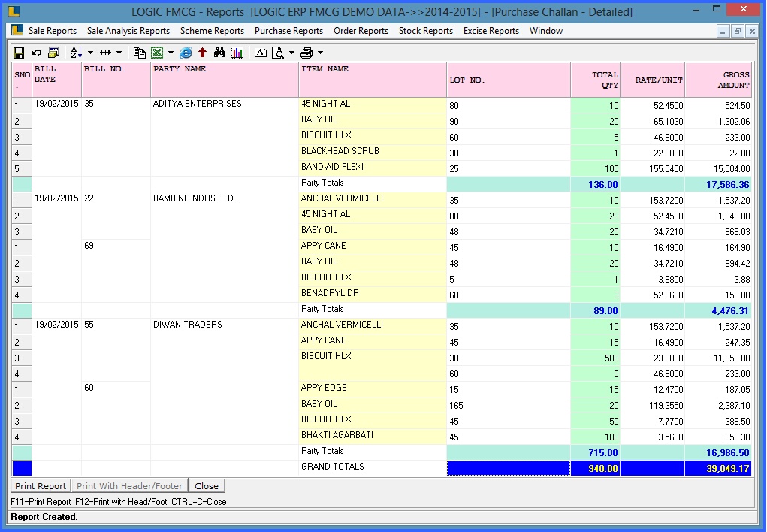Click the party total 17,586.36 cell
Viewport: 767px width, 532px height.
[718, 185]
